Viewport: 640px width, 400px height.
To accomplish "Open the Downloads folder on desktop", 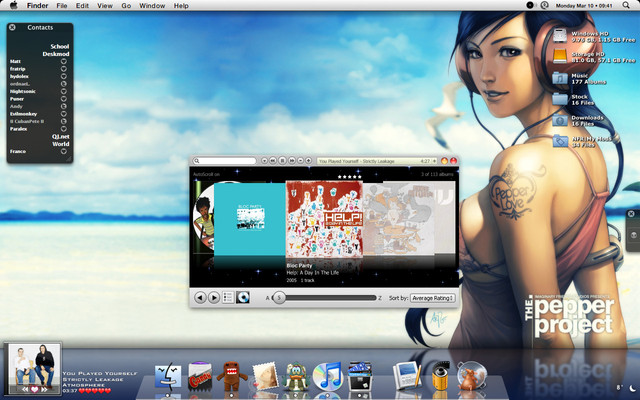I will click(x=560, y=120).
